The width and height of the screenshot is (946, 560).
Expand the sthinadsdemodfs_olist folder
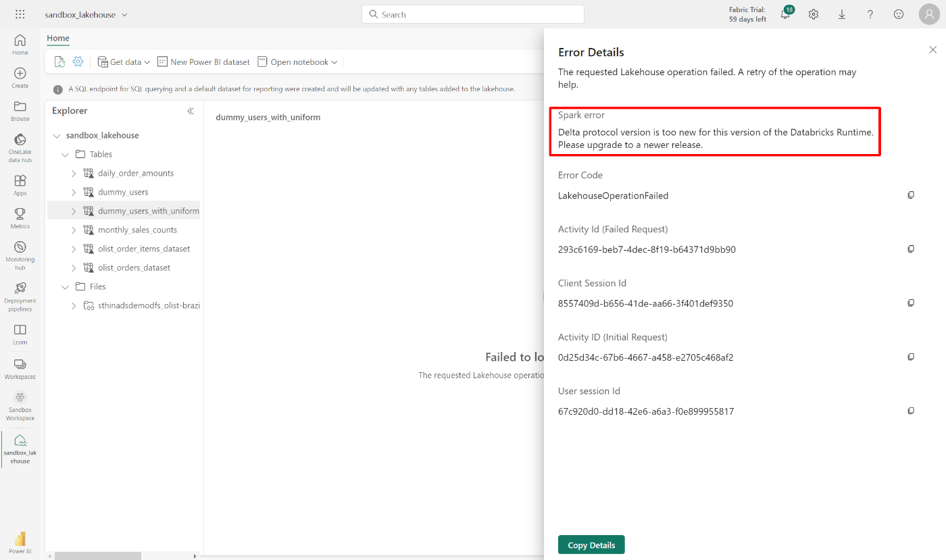pos(74,306)
